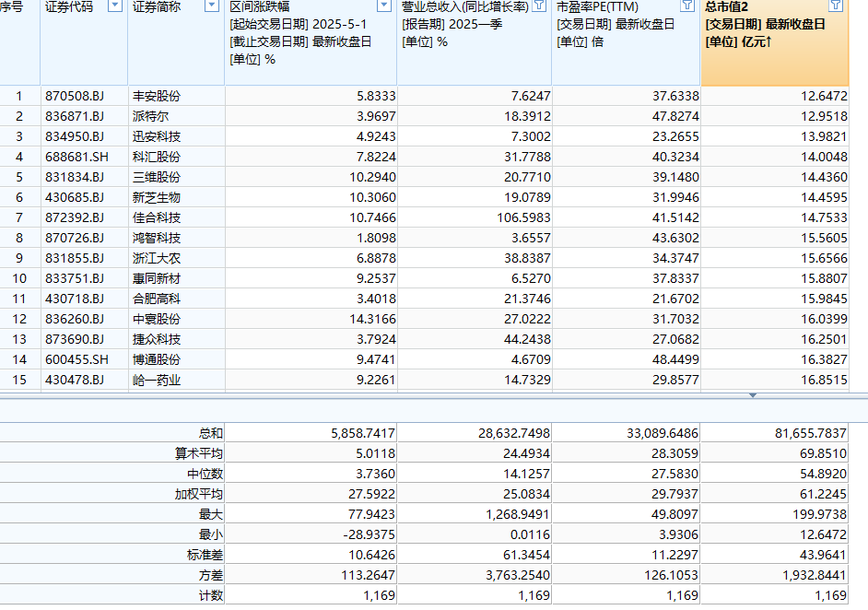Select PE value 48.4499 for 博通股份
Screen dimensions: 868x610
click(x=675, y=359)
